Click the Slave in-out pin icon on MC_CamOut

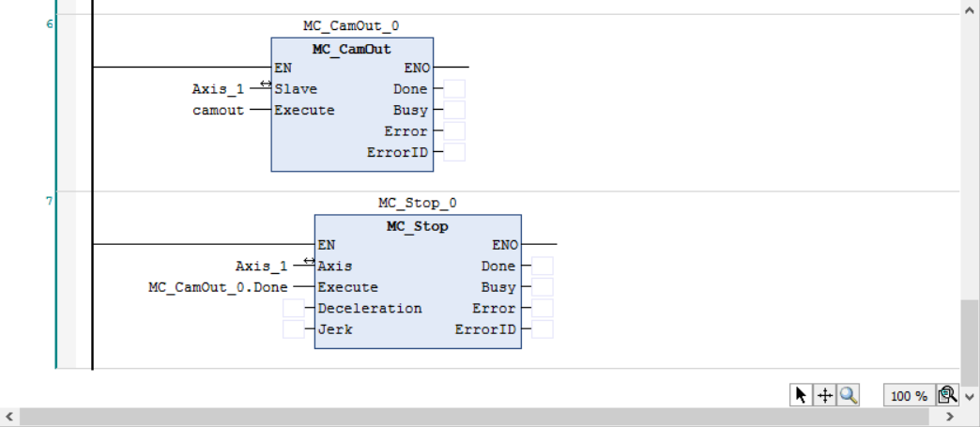point(266,84)
